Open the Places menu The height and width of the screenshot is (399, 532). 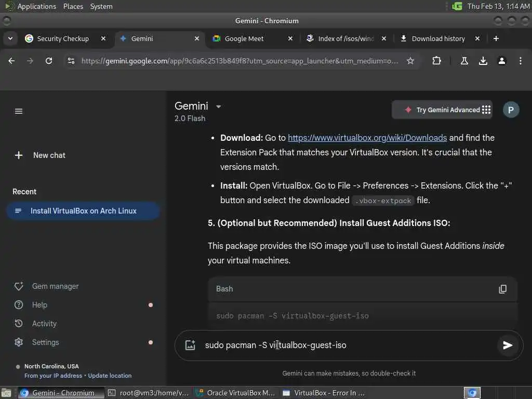(73, 6)
